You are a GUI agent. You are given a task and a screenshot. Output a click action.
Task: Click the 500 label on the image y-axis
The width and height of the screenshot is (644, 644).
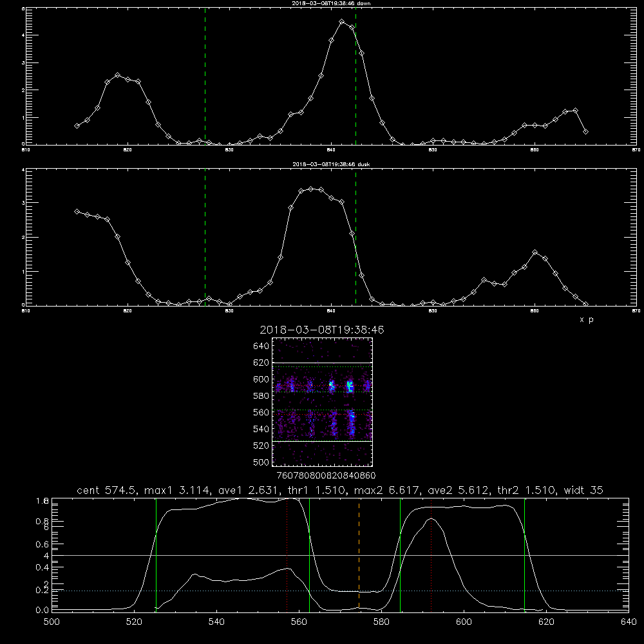(x=261, y=462)
